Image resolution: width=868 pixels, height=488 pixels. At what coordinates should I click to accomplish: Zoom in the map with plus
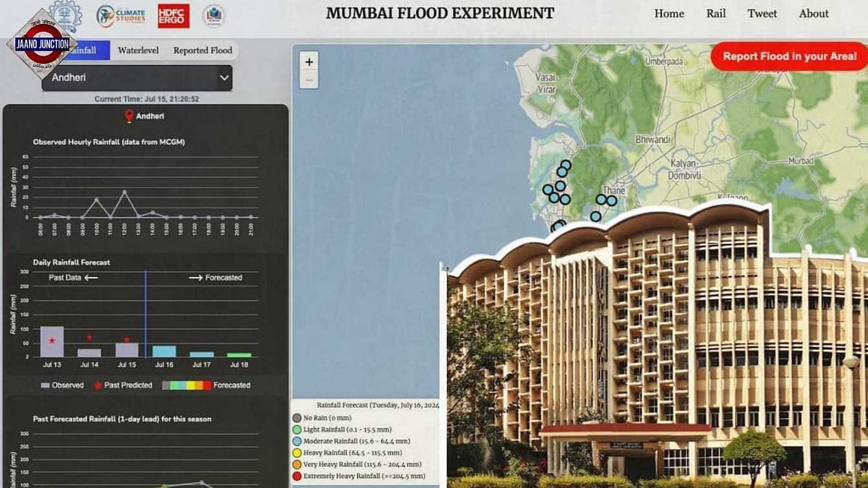click(309, 61)
